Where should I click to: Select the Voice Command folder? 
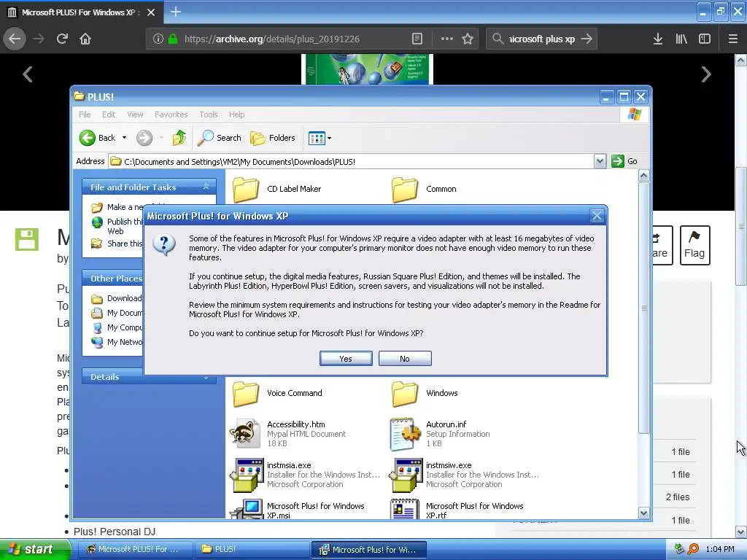pos(277,393)
